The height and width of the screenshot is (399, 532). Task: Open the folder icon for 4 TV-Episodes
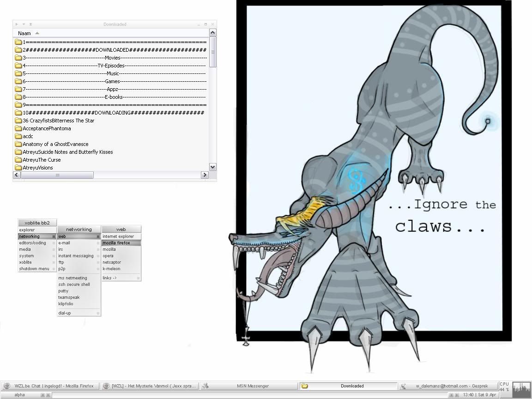click(x=18, y=66)
